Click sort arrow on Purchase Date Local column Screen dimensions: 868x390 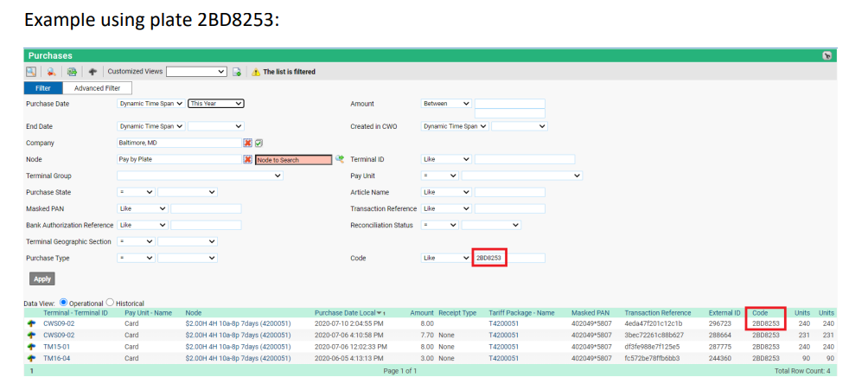[380, 313]
